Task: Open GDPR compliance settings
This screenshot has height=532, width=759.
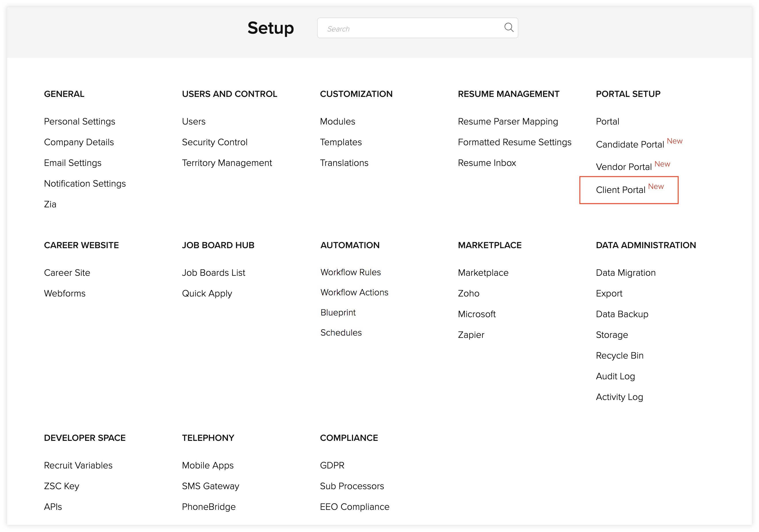Action: tap(332, 465)
